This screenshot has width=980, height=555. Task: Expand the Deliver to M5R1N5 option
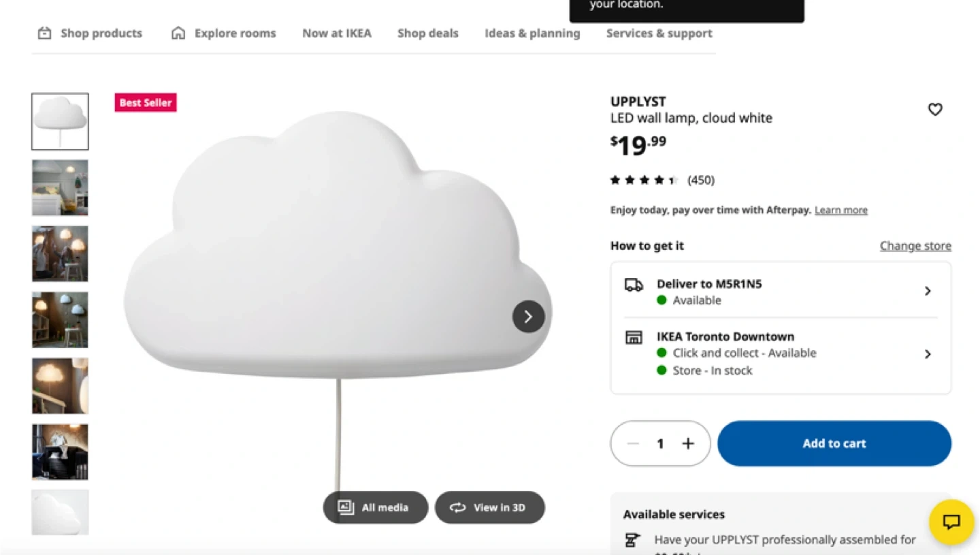click(x=781, y=291)
